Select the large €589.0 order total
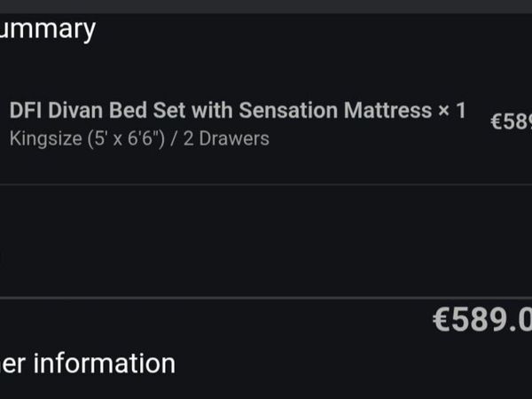532x399 pixels. tap(482, 320)
